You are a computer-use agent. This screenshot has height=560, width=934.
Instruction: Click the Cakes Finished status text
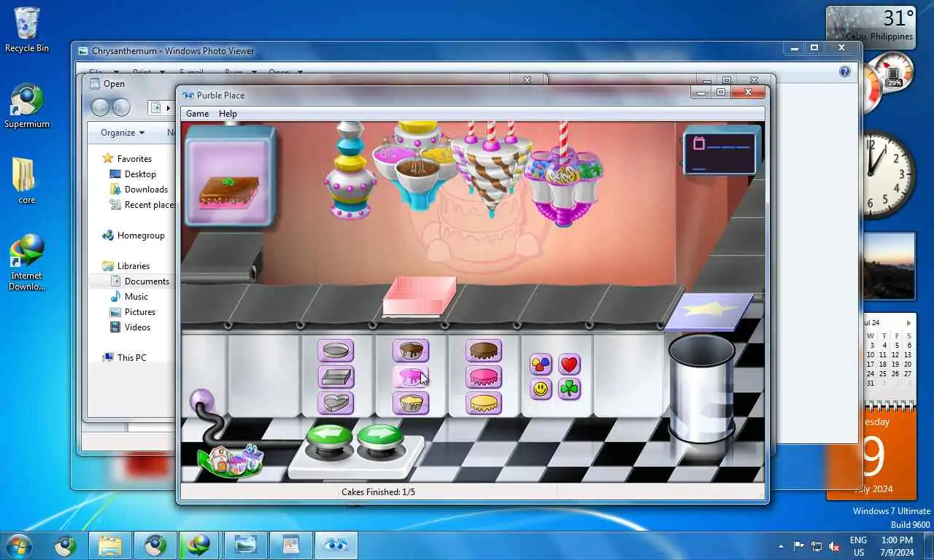[x=378, y=492]
